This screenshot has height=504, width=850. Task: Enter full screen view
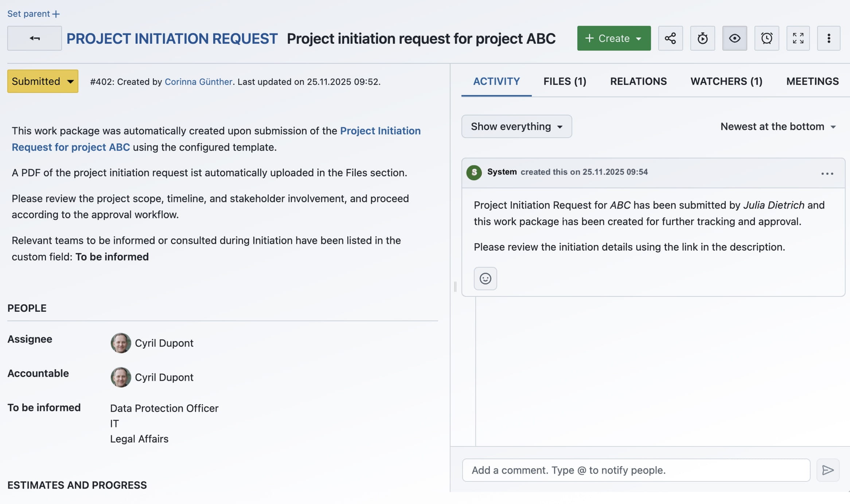(x=798, y=38)
